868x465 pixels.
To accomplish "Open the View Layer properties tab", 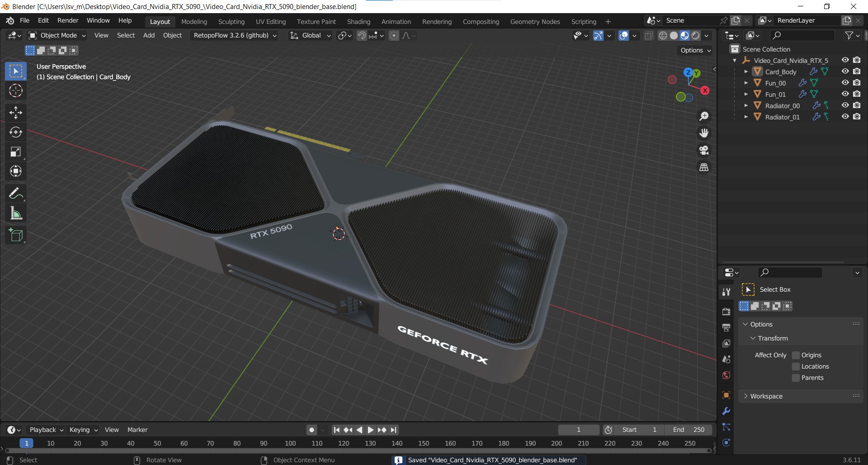I will (726, 343).
